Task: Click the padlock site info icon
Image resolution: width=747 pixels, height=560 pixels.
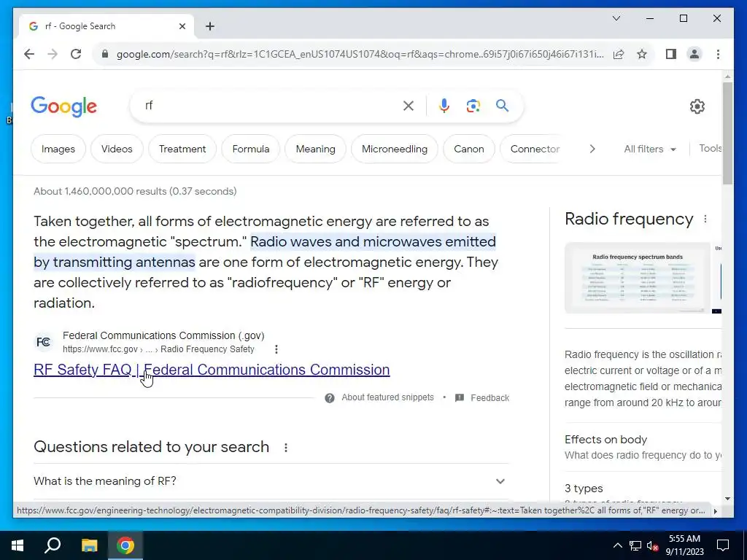Action: point(105,54)
